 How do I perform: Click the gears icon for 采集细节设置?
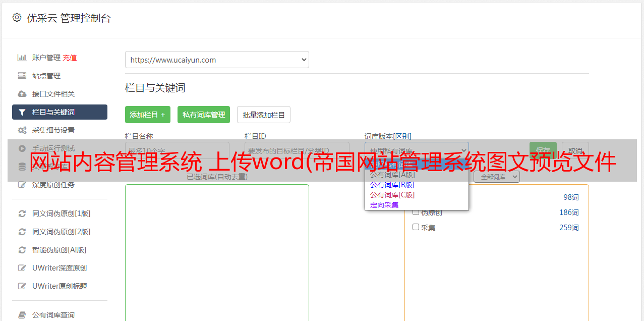pyautogui.click(x=22, y=130)
